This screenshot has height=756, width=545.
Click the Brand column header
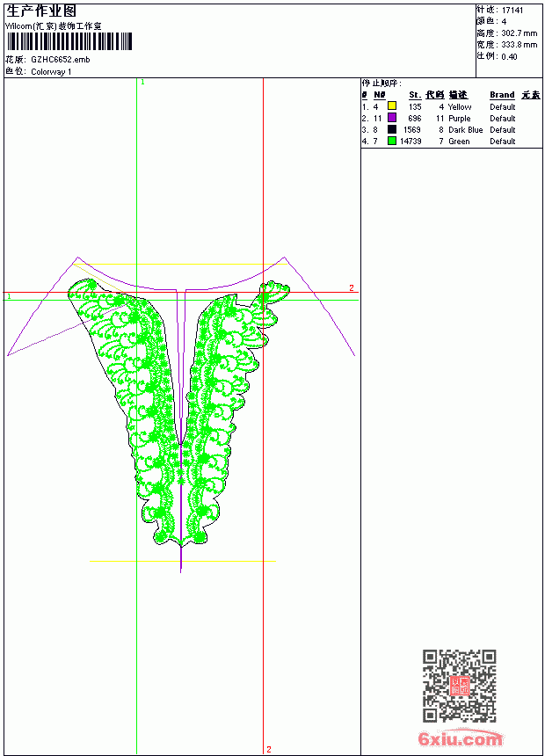coord(502,95)
